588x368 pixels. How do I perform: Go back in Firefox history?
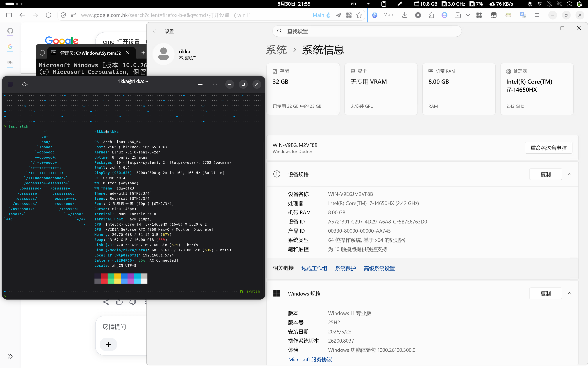tap(22, 15)
